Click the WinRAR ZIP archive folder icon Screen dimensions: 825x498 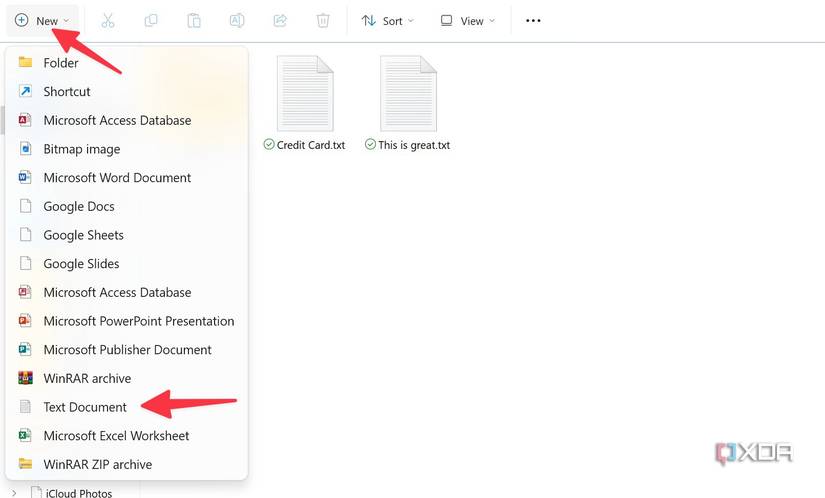(x=25, y=464)
